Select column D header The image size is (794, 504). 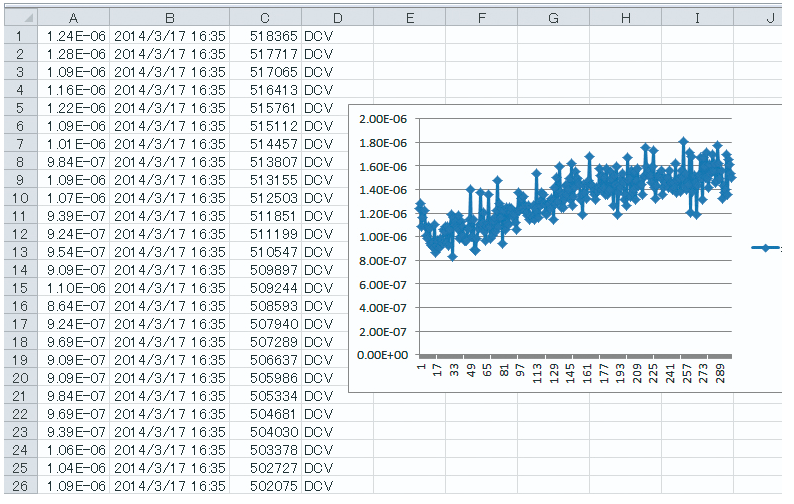[337, 18]
